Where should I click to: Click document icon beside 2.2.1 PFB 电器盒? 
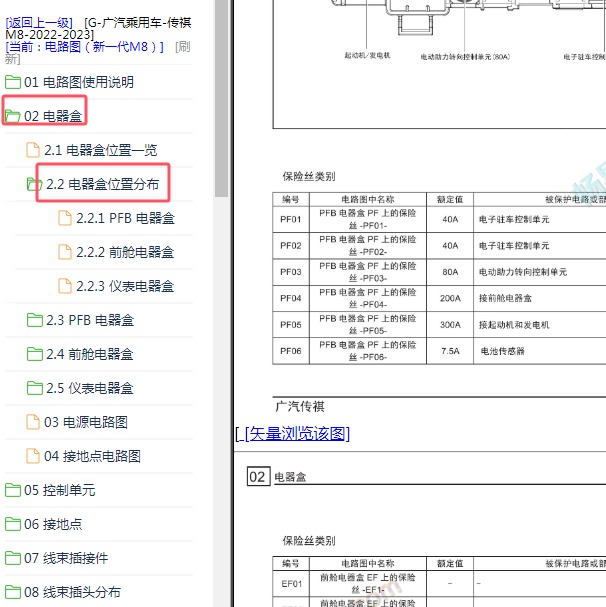pyautogui.click(x=65, y=218)
